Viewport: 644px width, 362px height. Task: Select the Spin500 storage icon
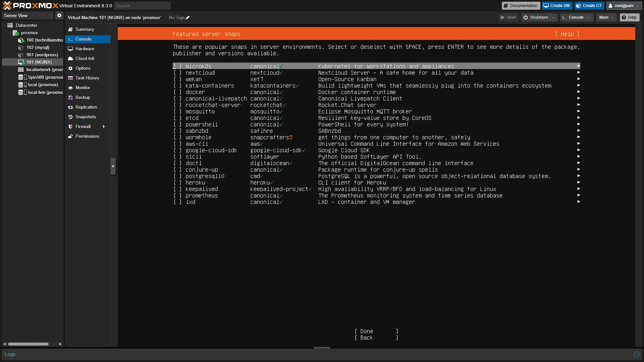click(22, 77)
